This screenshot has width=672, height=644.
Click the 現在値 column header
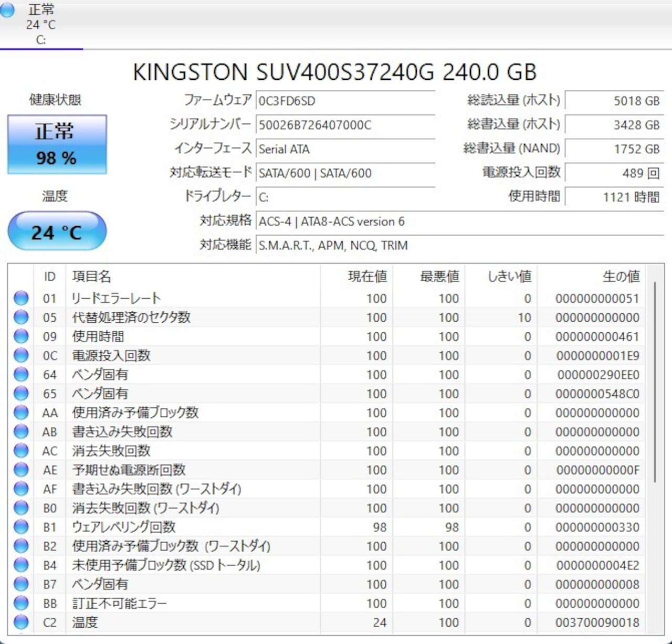pos(357,277)
